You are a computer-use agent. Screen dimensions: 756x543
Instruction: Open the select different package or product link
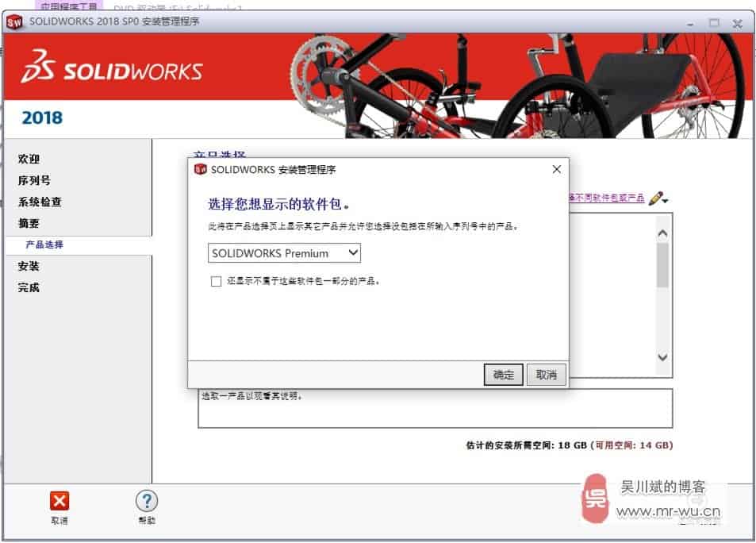pyautogui.click(x=607, y=198)
